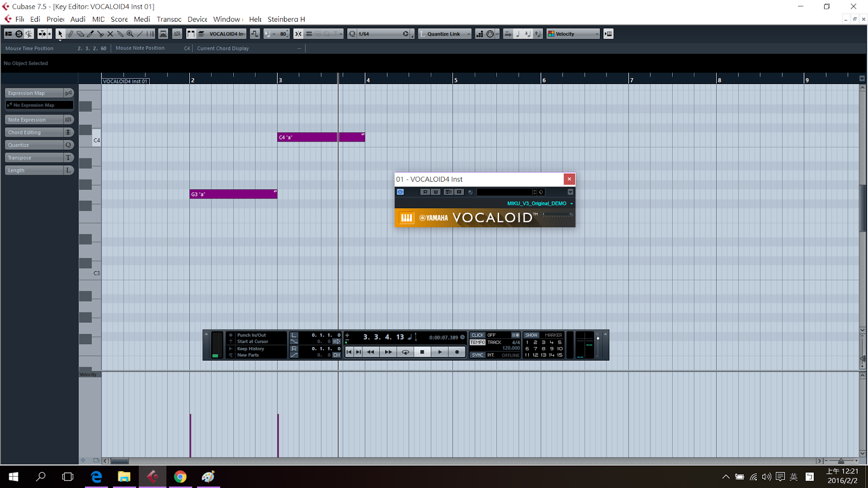Open the Scores menu
The height and width of the screenshot is (488, 868).
pos(119,19)
